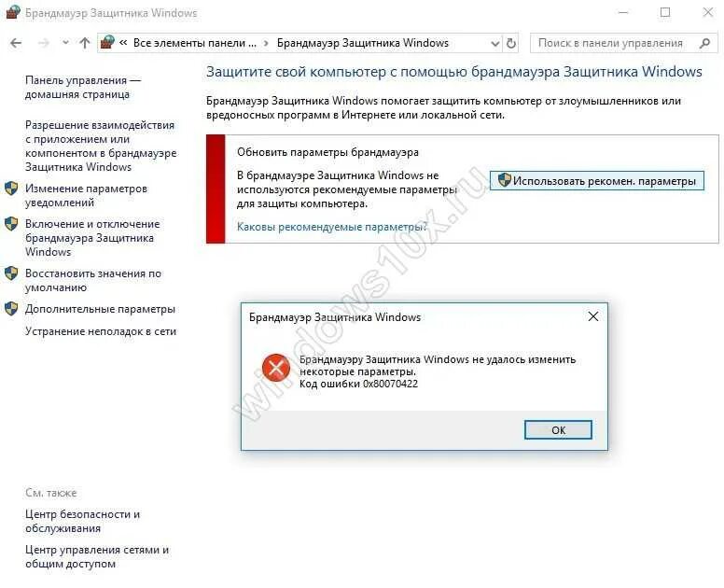The height and width of the screenshot is (588, 724).
Task: Open 'Каковы рекомендуемые параметры?' help link
Action: coord(332,227)
